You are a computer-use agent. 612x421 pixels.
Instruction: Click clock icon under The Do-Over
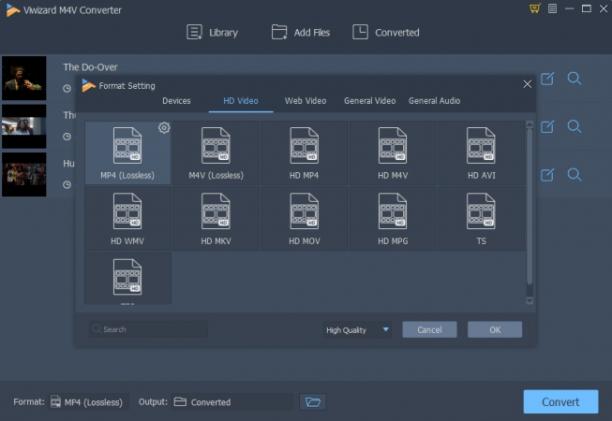tap(67, 89)
